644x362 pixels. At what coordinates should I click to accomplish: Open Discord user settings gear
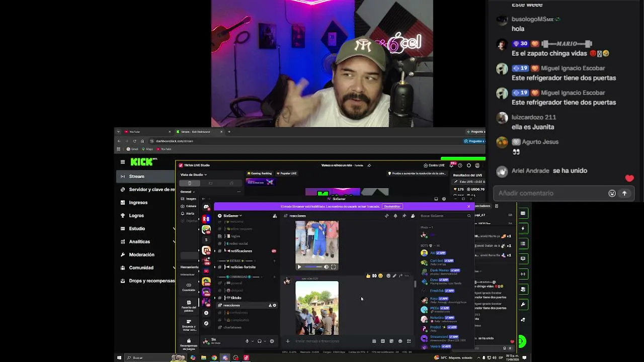(x=272, y=341)
